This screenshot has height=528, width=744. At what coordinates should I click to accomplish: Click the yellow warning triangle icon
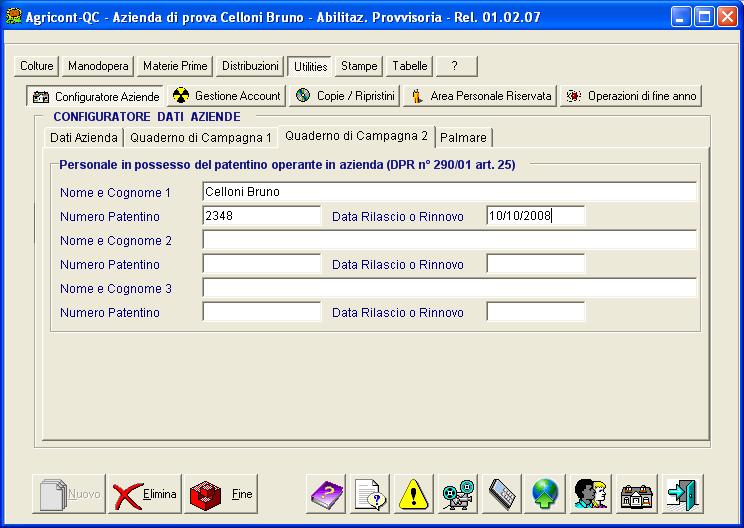(414, 493)
